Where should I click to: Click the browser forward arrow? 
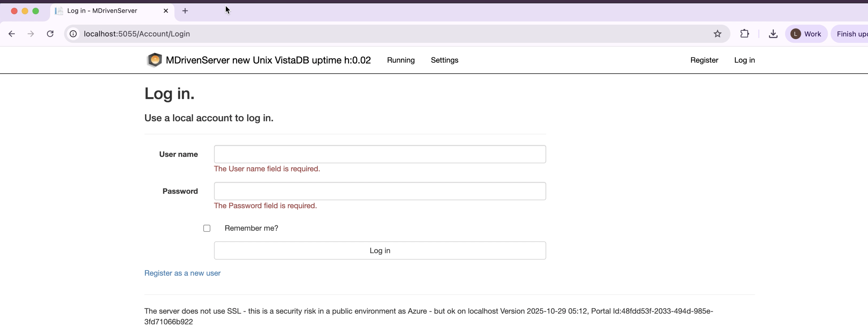[x=31, y=34]
